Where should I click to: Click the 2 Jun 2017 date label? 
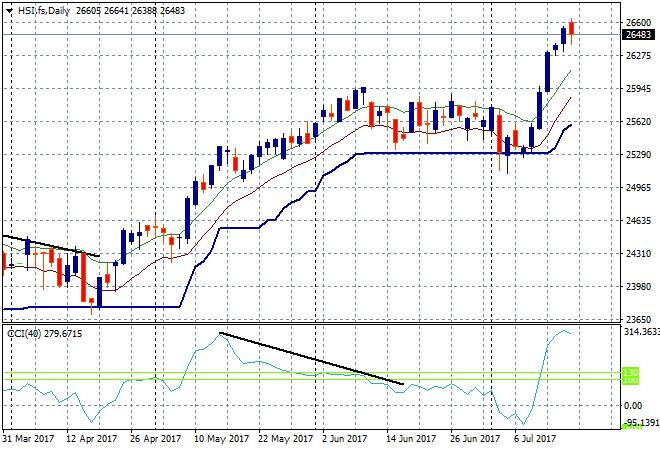pyautogui.click(x=344, y=439)
